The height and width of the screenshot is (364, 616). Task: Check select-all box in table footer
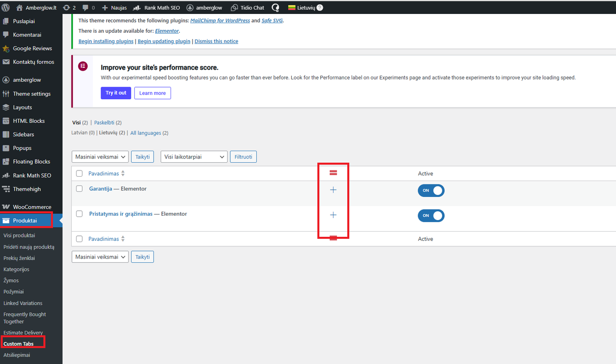(79, 239)
